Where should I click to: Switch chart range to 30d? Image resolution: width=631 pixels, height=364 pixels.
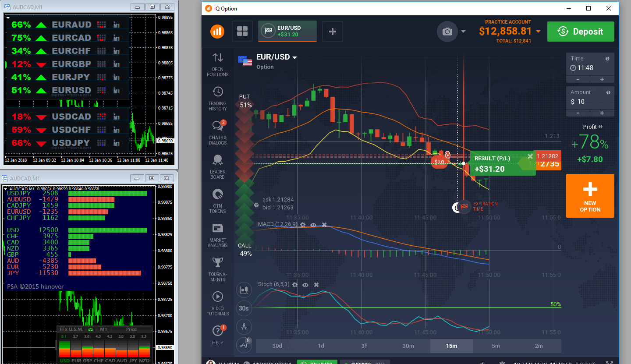click(277, 346)
